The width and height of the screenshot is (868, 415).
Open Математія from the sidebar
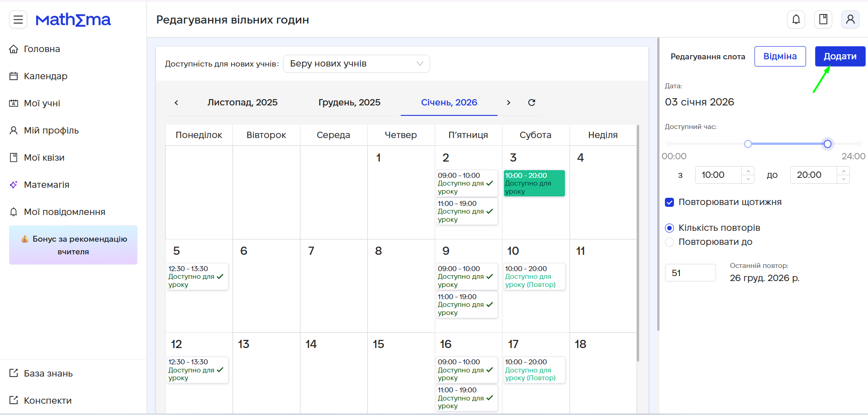click(47, 185)
